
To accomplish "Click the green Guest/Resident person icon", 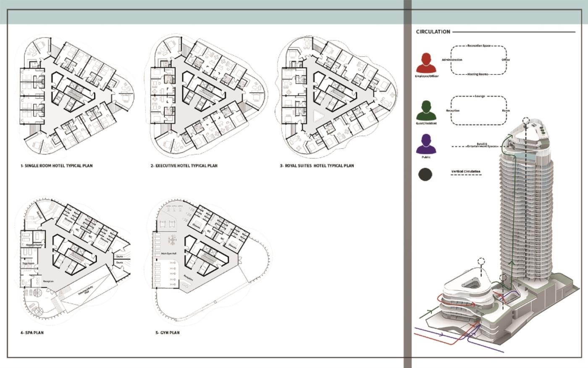I will coord(426,111).
